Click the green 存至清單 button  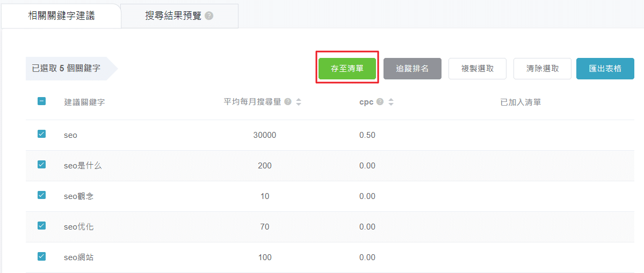click(x=347, y=69)
